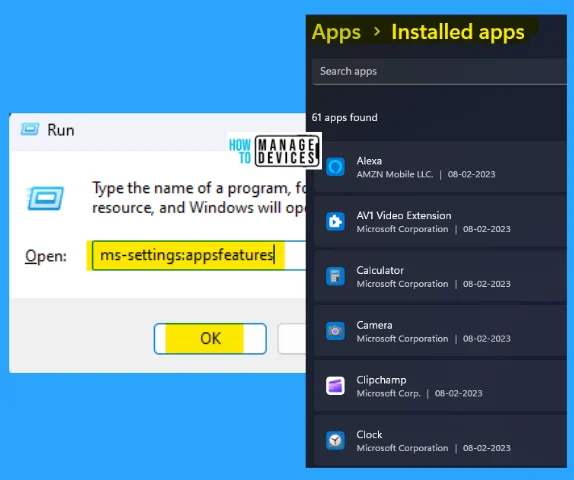Click the Clipchamp app icon
Image resolution: width=574 pixels, height=480 pixels.
point(335,386)
